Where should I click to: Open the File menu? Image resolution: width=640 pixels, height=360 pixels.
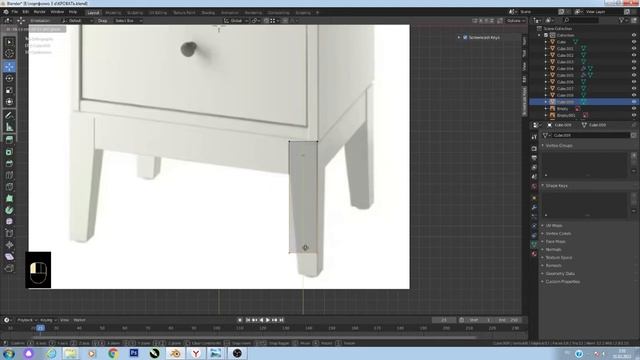point(15,12)
